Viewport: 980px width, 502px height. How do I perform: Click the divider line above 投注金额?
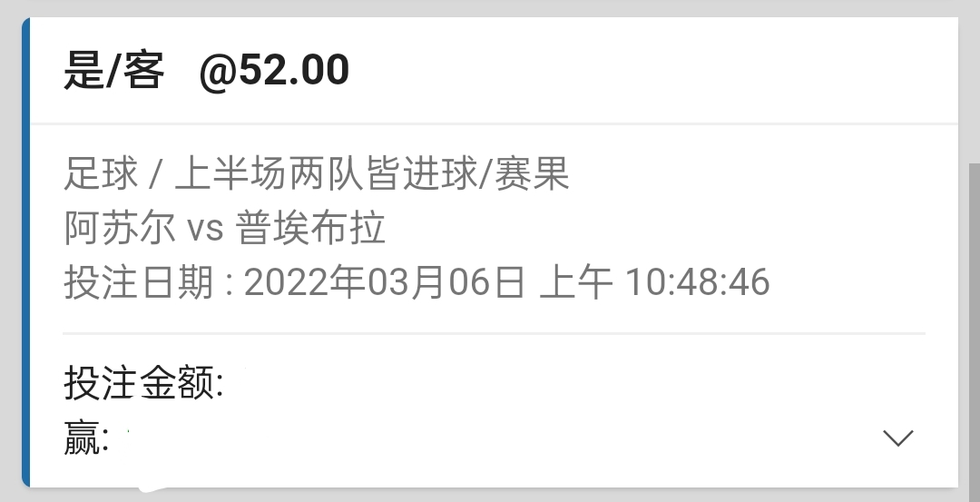point(494,334)
